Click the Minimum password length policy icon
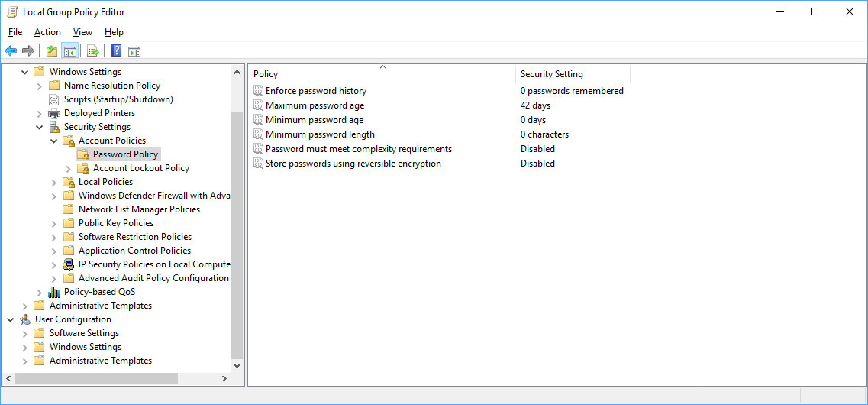 click(x=258, y=134)
